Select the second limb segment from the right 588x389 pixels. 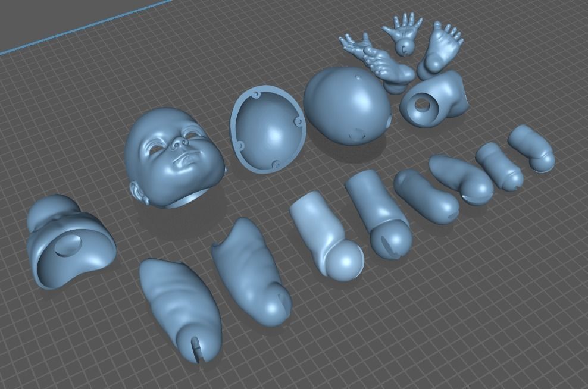click(x=499, y=165)
